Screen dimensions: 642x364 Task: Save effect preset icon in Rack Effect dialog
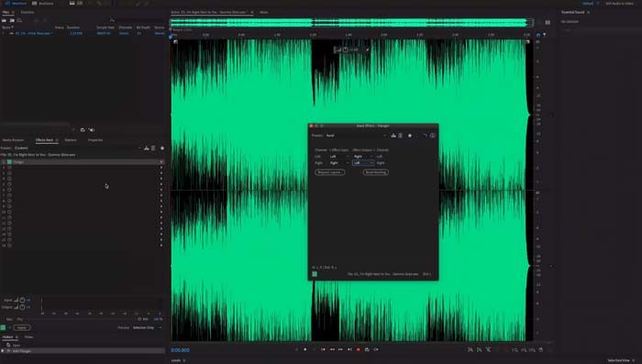click(393, 136)
